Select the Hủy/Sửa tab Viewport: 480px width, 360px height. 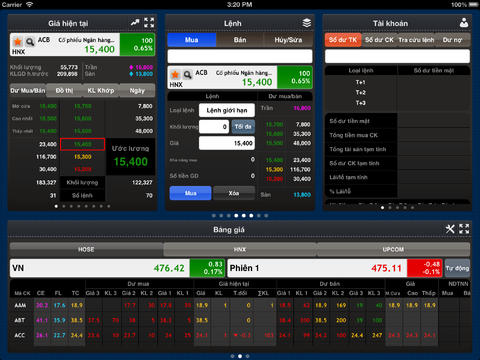click(x=288, y=40)
